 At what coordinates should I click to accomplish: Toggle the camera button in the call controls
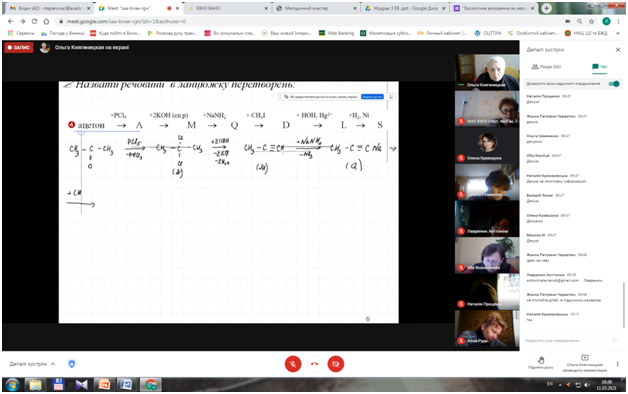click(336, 364)
